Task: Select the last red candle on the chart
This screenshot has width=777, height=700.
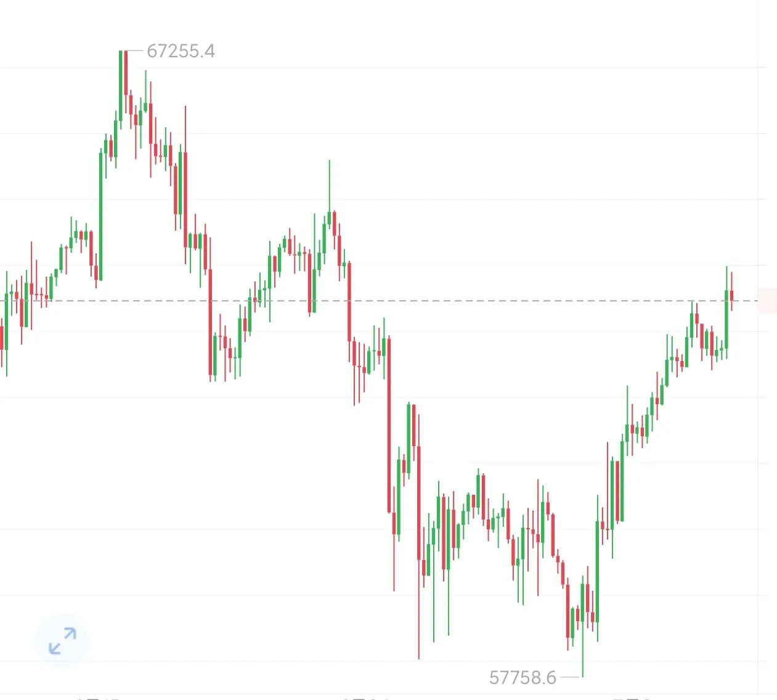Action: click(731, 291)
